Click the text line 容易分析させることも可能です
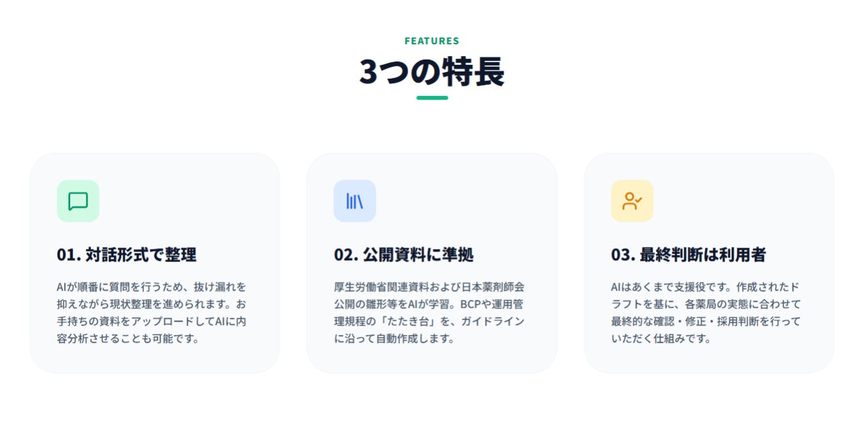The image size is (868, 433). [128, 338]
